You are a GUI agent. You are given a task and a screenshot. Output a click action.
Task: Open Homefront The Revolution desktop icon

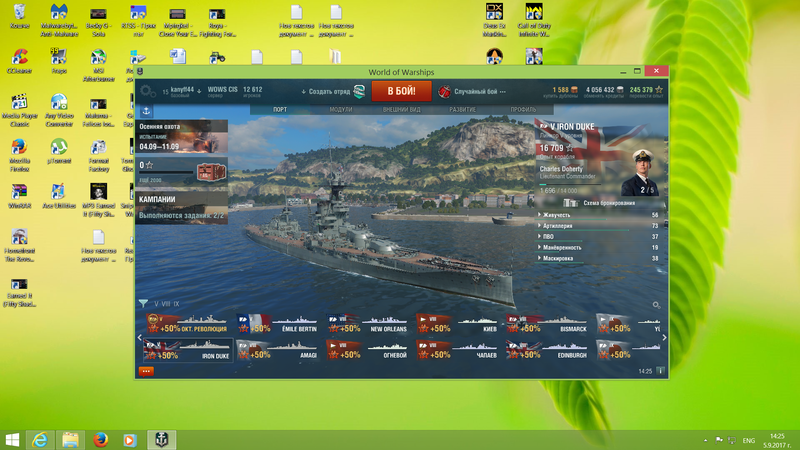19,245
